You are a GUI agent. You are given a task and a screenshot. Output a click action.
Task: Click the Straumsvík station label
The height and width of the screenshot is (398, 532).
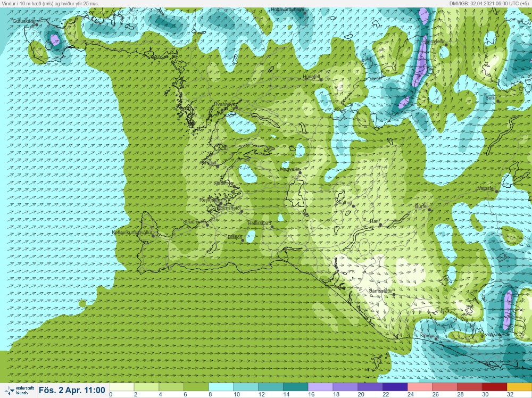[x=195, y=222]
